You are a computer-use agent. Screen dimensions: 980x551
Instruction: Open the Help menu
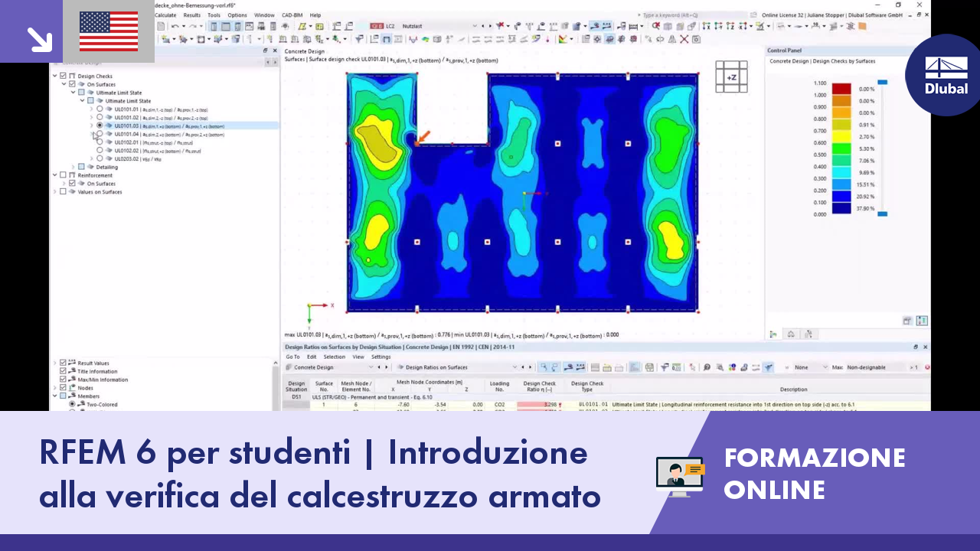[x=315, y=15]
